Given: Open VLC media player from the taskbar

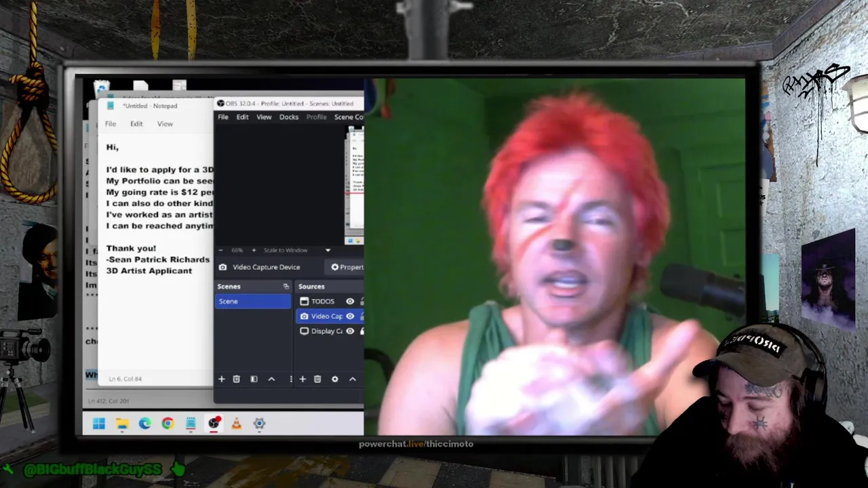Looking at the screenshot, I should coord(236,424).
